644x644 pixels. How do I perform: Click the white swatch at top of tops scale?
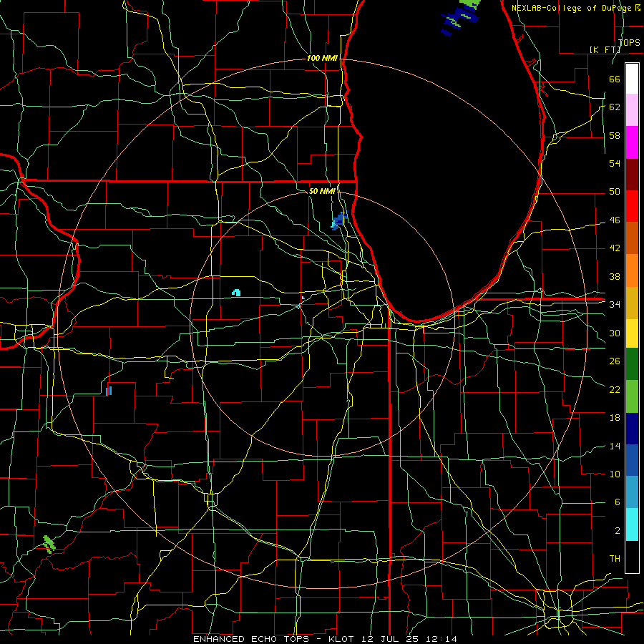tap(632, 79)
